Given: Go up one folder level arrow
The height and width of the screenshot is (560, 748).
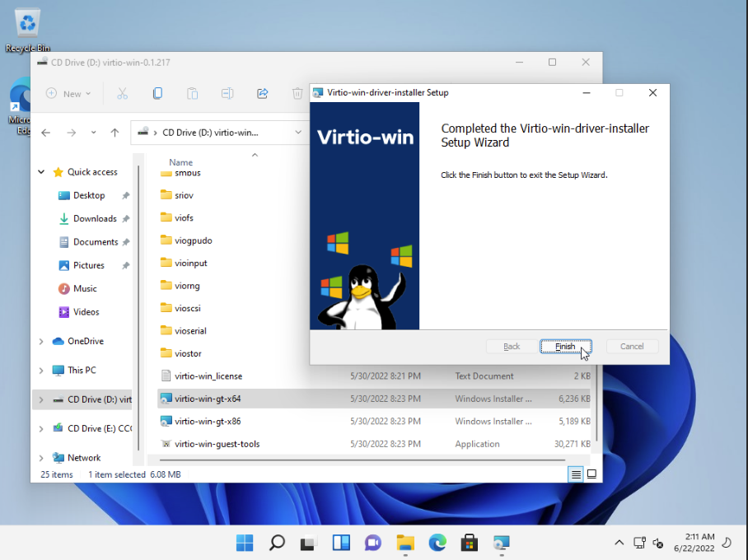Looking at the screenshot, I should (115, 133).
